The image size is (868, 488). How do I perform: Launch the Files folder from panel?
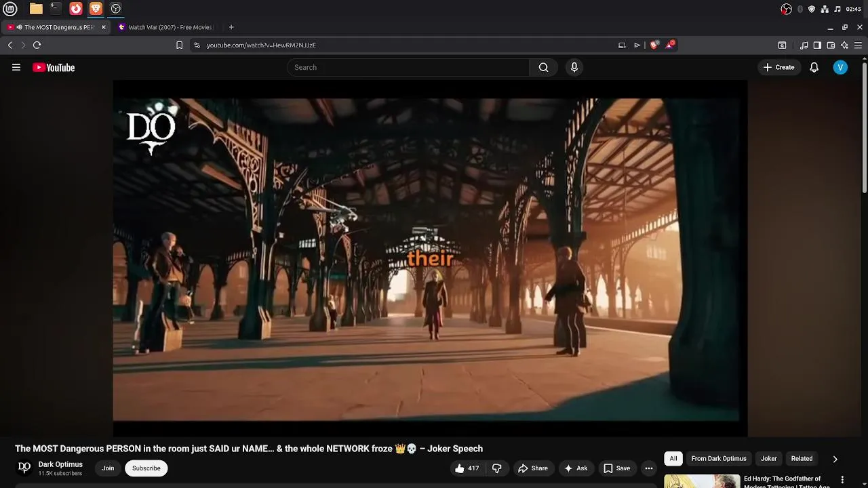click(36, 9)
